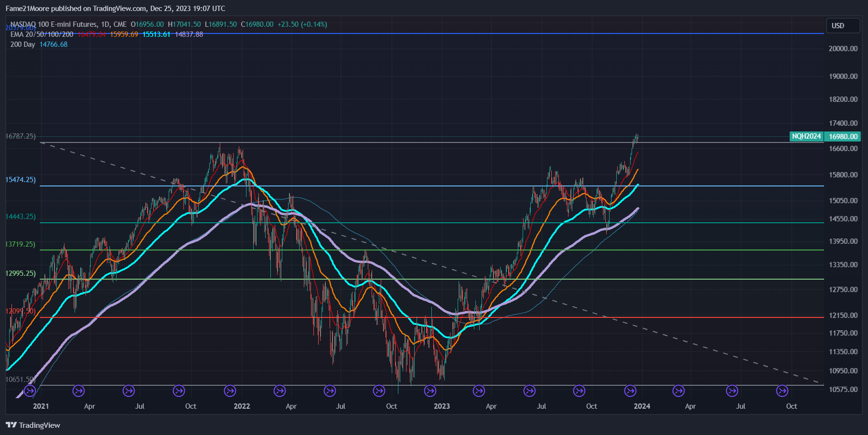Click the high price H17041.50 value

point(184,24)
